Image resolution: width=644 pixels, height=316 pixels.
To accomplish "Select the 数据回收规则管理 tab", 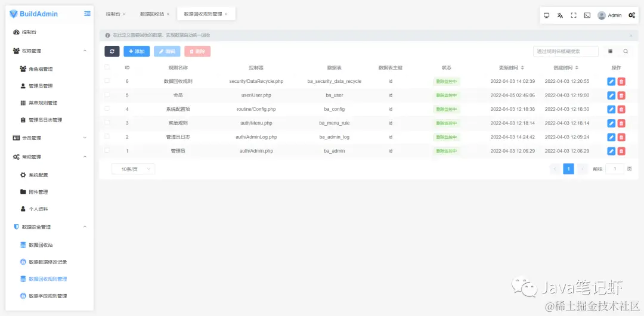I will coord(206,14).
